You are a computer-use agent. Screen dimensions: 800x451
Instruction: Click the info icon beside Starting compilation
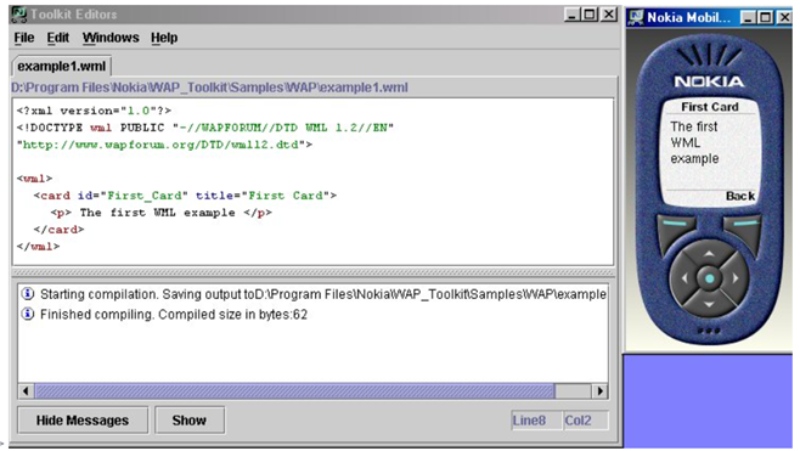click(x=27, y=294)
